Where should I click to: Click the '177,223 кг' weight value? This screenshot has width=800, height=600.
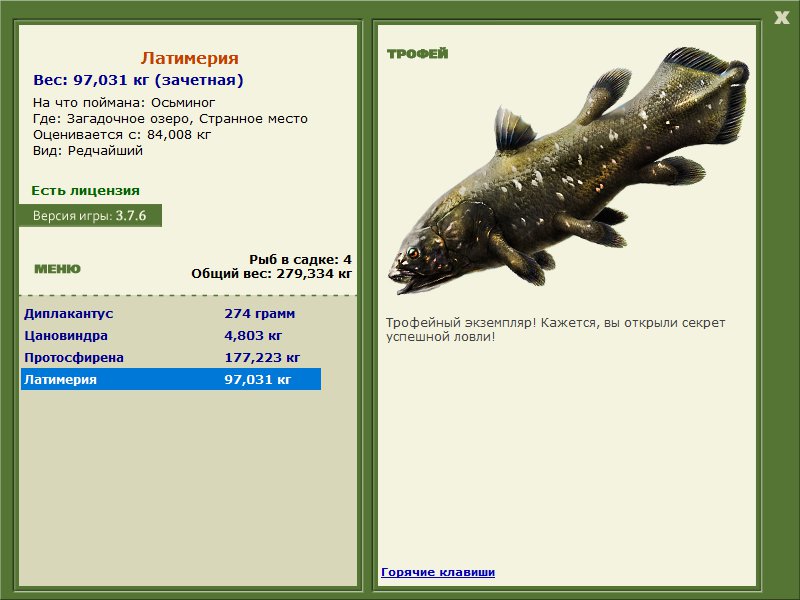click(262, 358)
